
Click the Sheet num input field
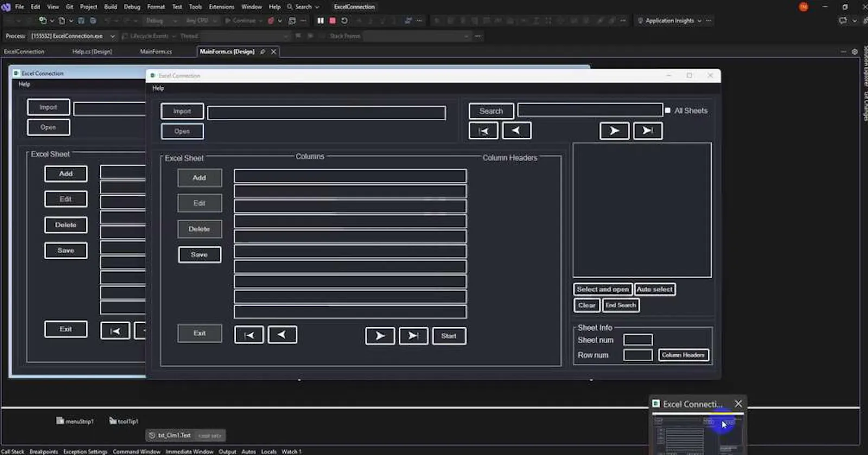(638, 340)
